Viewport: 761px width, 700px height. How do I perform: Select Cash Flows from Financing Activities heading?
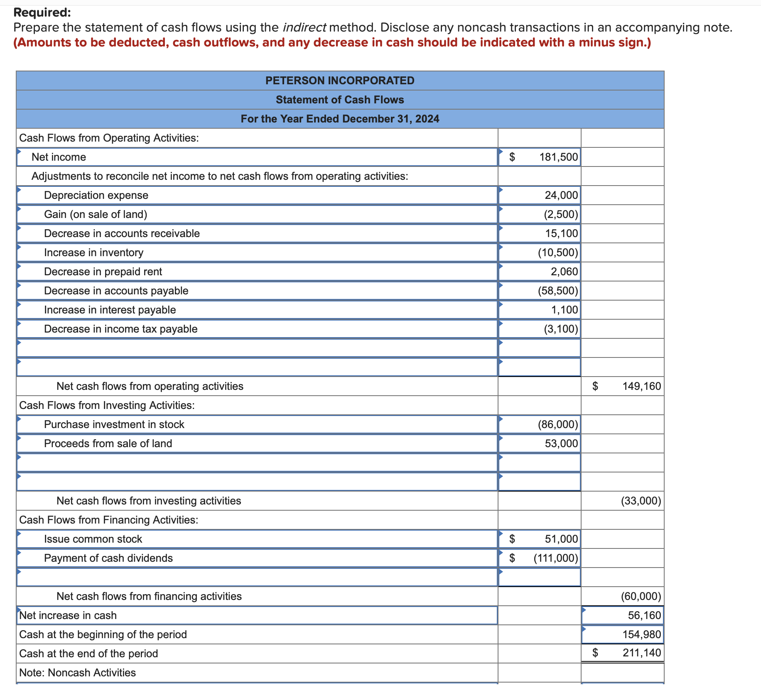[x=257, y=520]
